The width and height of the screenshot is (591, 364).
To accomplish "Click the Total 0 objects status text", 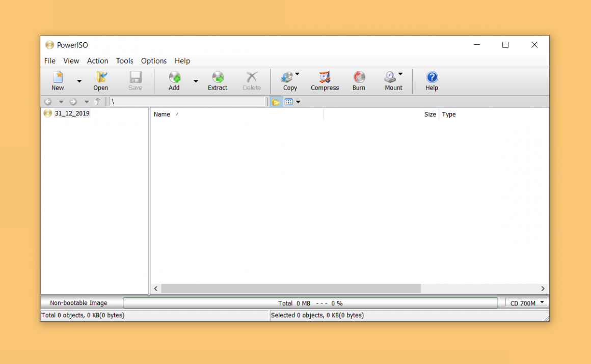I will click(83, 316).
